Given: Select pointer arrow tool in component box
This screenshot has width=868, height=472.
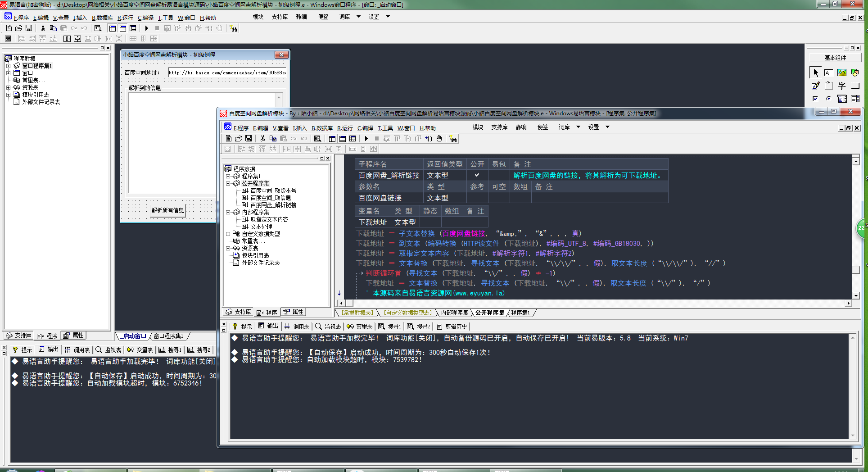Looking at the screenshot, I should [x=815, y=73].
